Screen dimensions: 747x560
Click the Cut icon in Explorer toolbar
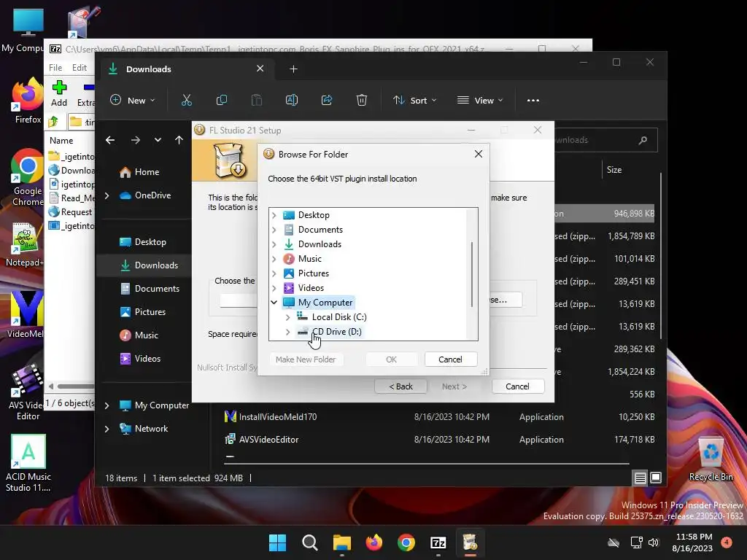point(186,100)
